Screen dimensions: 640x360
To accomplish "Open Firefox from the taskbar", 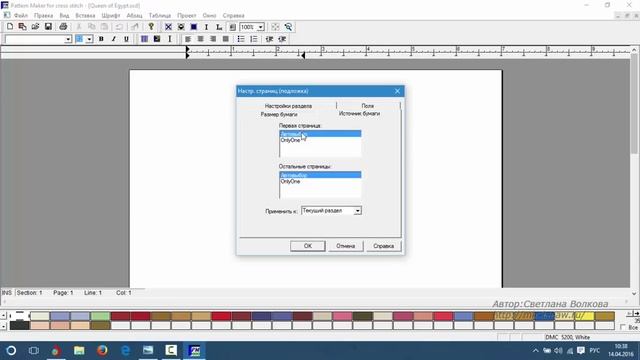I will click(102, 351).
